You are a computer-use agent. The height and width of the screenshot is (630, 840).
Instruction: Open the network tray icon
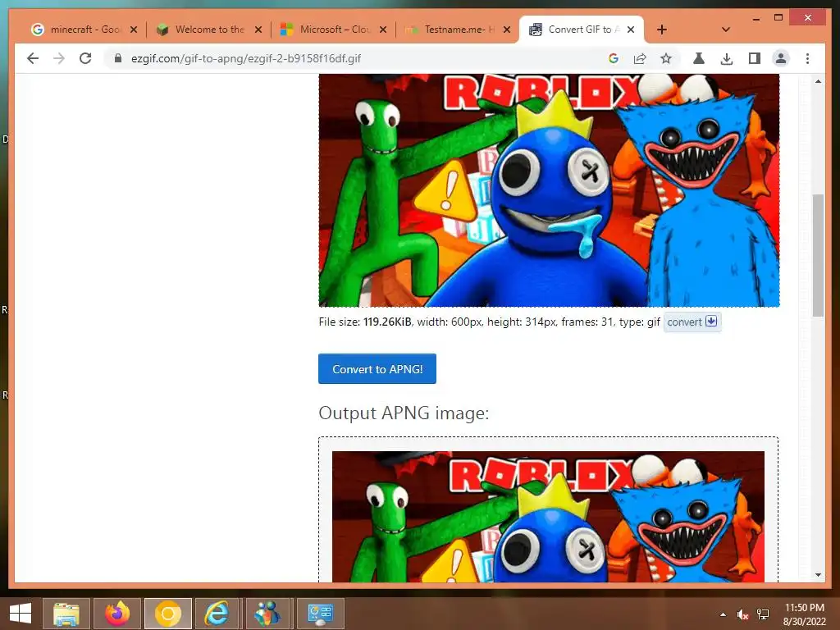763,614
